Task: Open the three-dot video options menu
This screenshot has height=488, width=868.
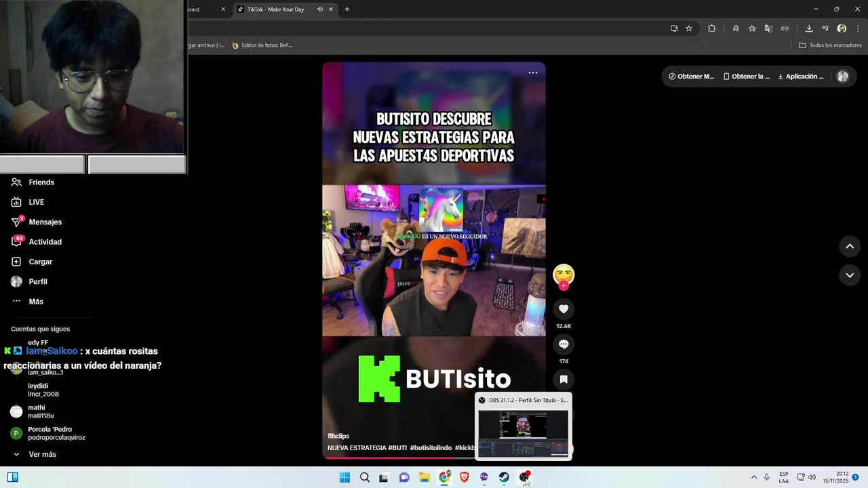Action: coord(533,73)
